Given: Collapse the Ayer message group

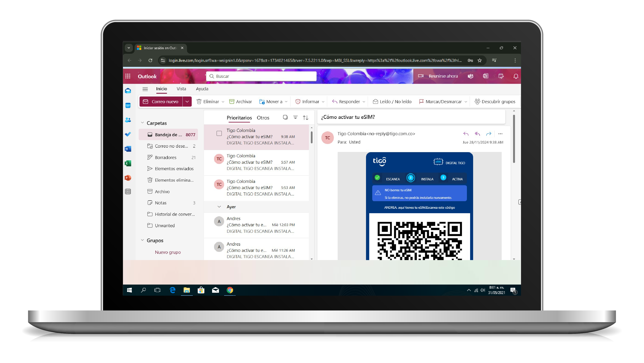Looking at the screenshot, I should [219, 207].
